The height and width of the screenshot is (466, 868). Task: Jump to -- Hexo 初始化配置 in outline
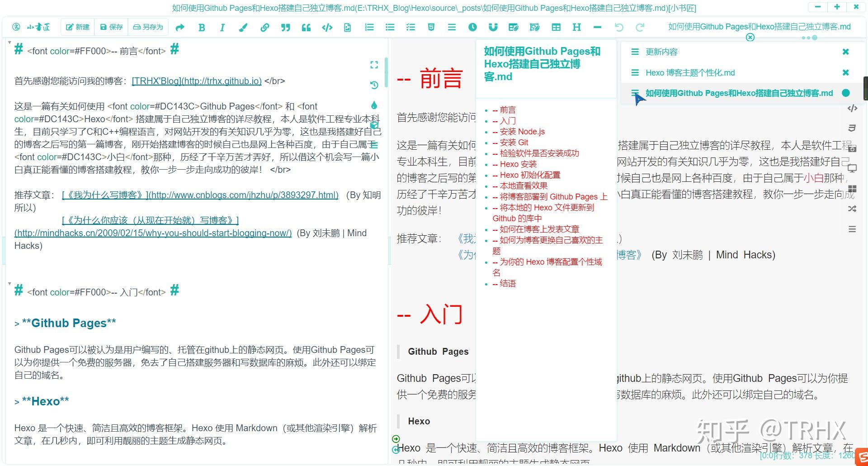(526, 175)
